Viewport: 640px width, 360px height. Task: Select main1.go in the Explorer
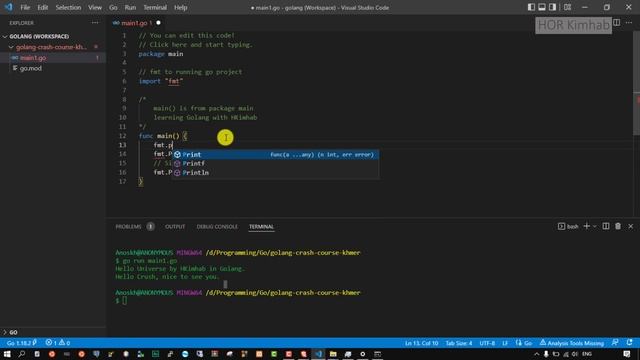coord(33,58)
